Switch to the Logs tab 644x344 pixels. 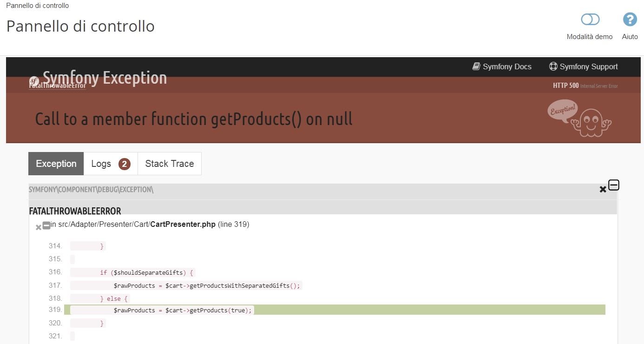pos(101,164)
